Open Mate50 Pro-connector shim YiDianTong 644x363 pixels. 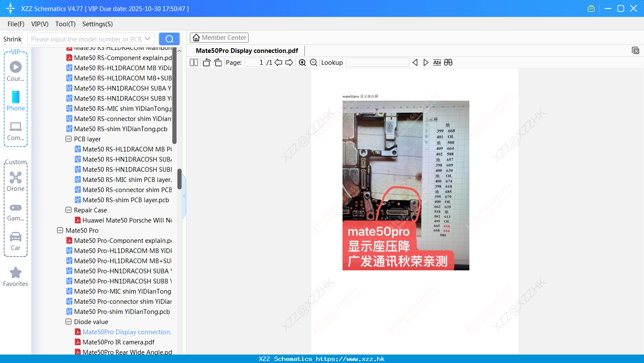[x=119, y=301]
